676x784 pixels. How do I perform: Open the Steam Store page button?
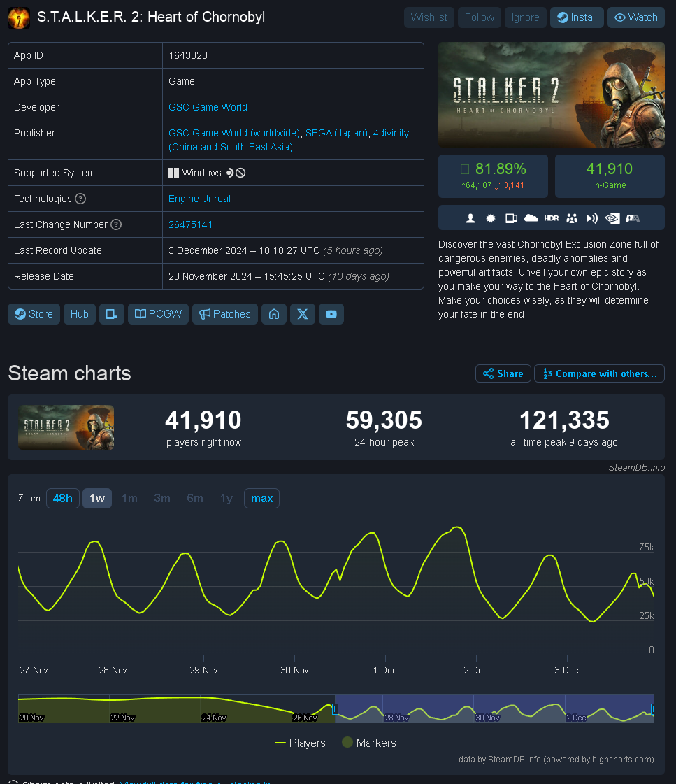pyautogui.click(x=34, y=314)
